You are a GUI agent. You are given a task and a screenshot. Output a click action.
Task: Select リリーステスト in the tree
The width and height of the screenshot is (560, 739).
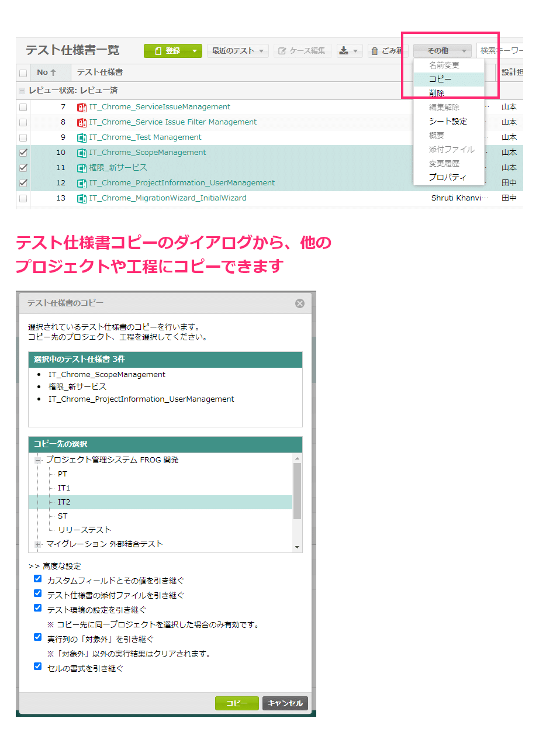84,530
